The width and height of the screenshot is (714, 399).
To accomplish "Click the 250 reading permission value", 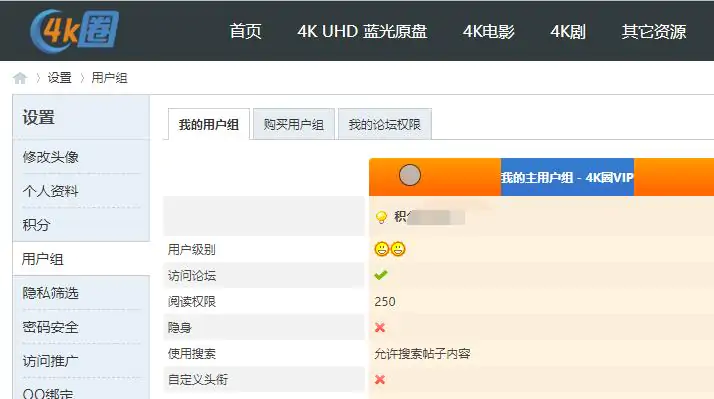I will 385,302.
